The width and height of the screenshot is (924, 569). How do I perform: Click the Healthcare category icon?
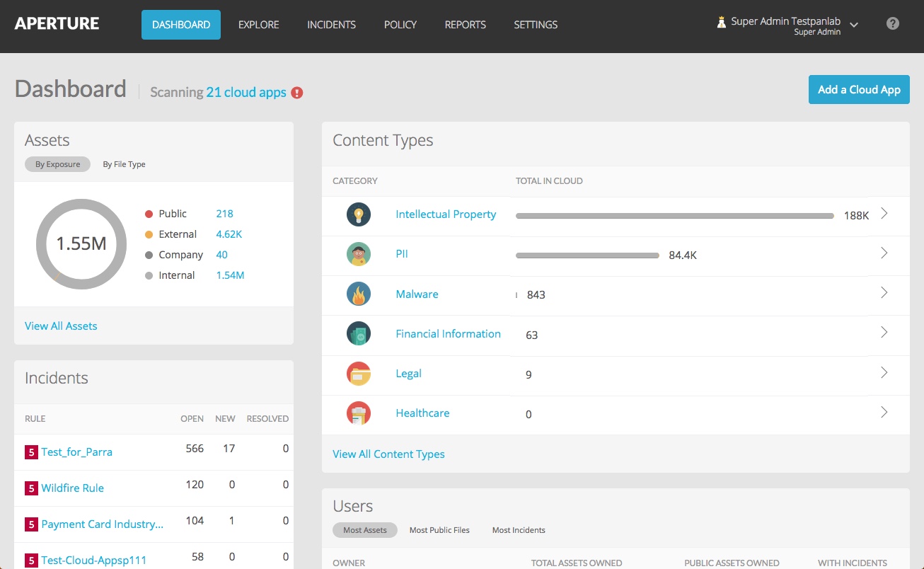359,413
